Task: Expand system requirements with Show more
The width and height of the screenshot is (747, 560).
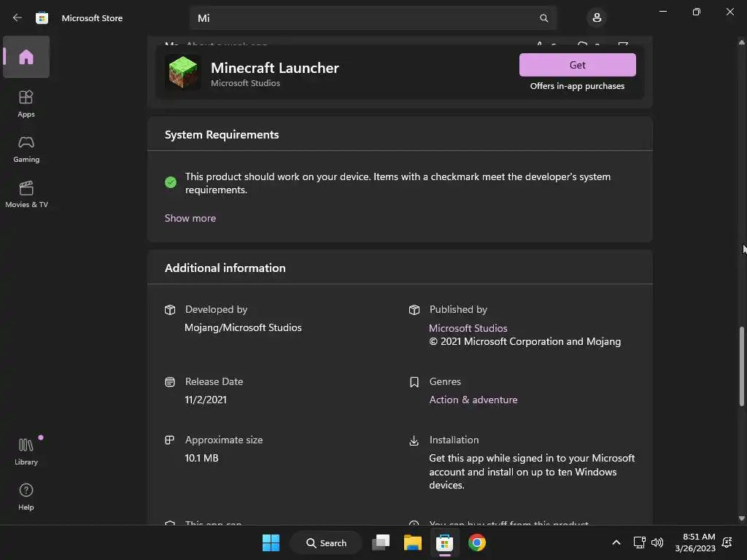Action: [x=190, y=218]
